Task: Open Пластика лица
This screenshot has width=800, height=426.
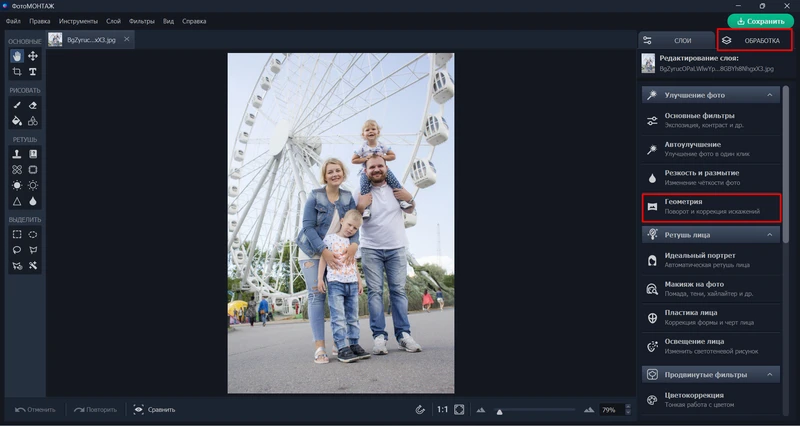Action: (711, 317)
